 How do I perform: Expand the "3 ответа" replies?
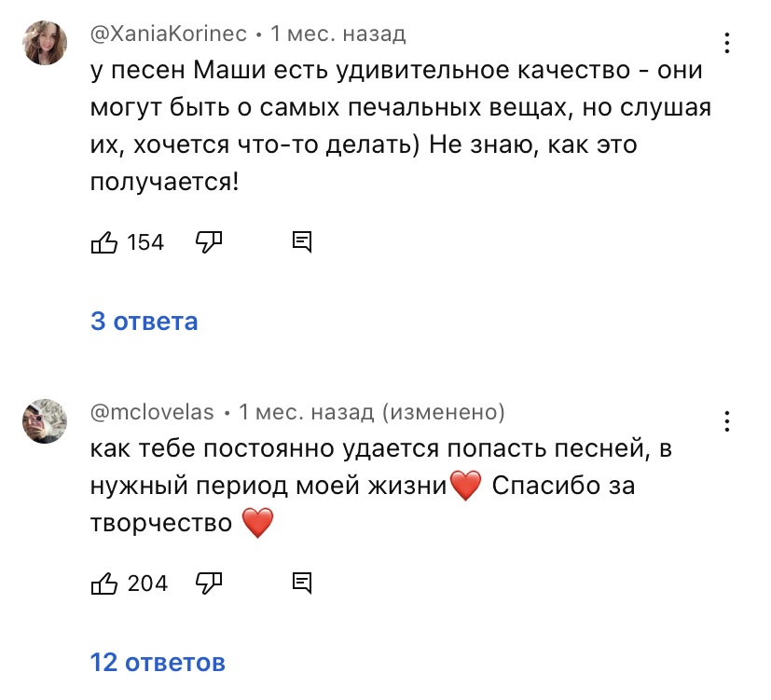coord(145,322)
